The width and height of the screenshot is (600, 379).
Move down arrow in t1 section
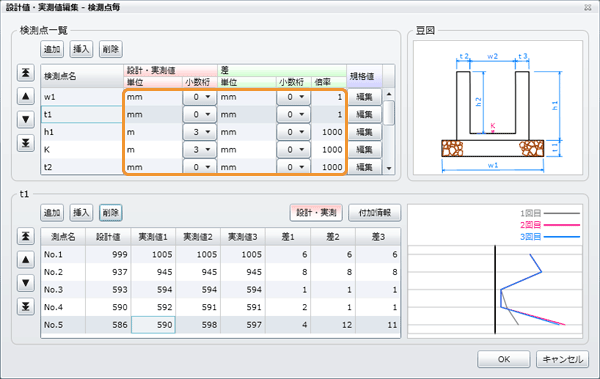click(26, 283)
